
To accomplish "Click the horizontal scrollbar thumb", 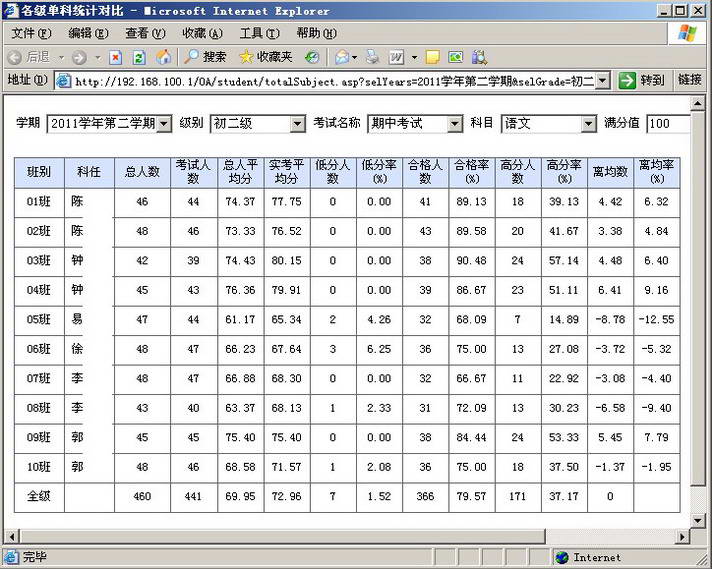I will pos(282,537).
